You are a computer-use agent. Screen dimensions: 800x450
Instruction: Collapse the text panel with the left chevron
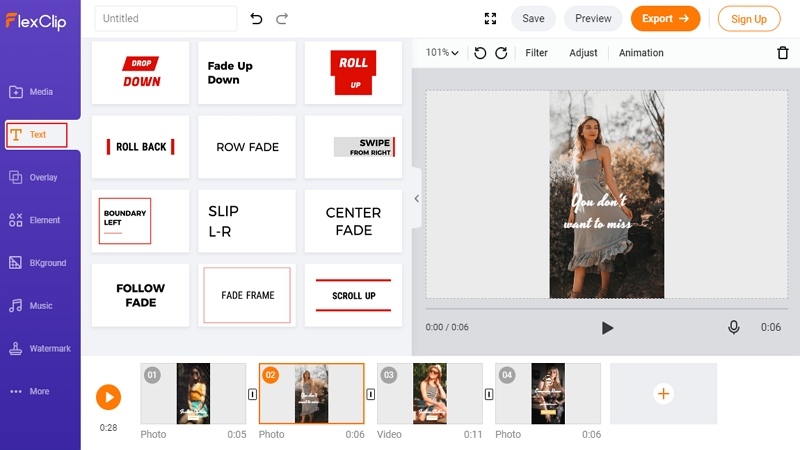coord(417,198)
